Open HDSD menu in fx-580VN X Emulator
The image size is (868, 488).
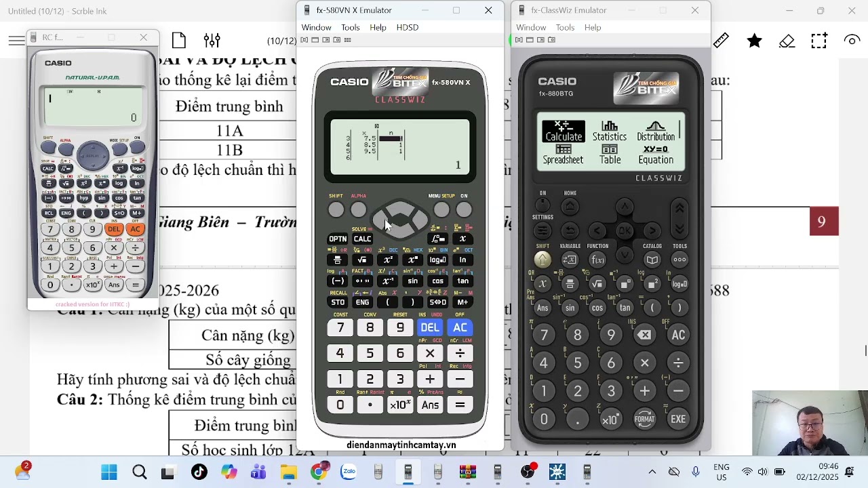408,27
